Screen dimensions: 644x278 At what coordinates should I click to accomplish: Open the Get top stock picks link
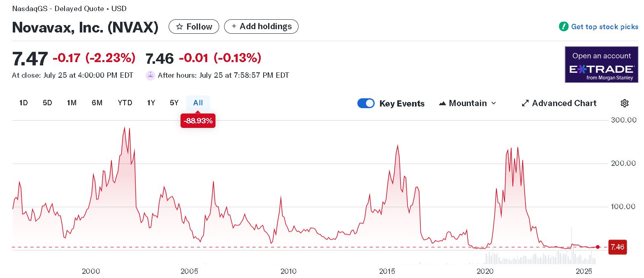click(x=605, y=27)
